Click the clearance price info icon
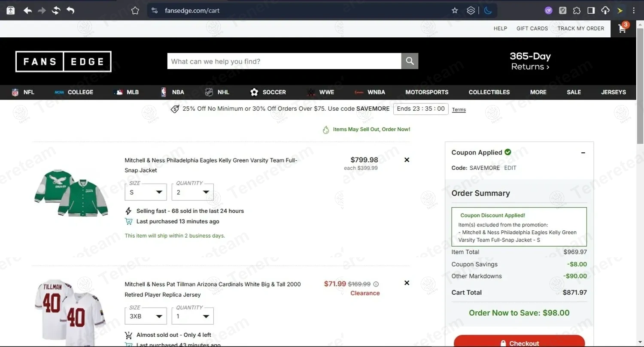 tap(376, 284)
